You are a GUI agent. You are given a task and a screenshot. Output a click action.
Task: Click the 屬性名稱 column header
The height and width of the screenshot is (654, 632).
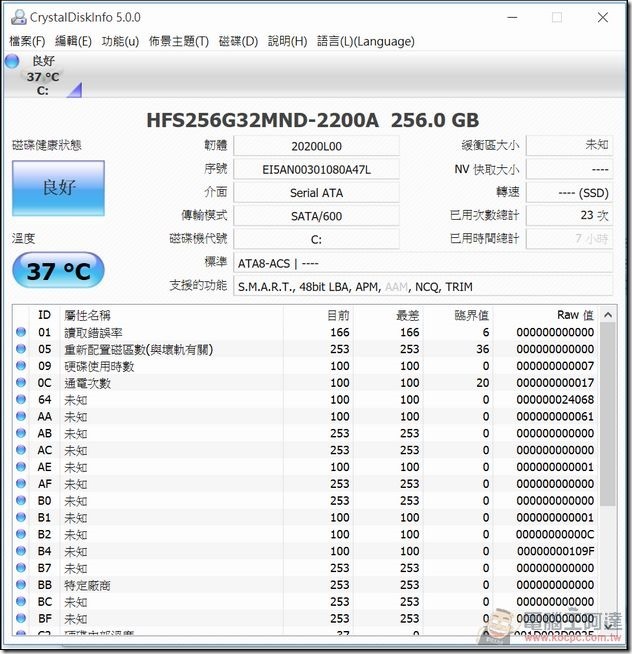point(172,315)
